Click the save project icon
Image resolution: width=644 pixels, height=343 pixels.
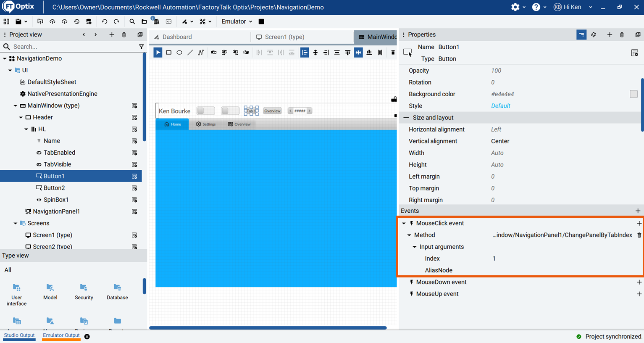click(18, 21)
